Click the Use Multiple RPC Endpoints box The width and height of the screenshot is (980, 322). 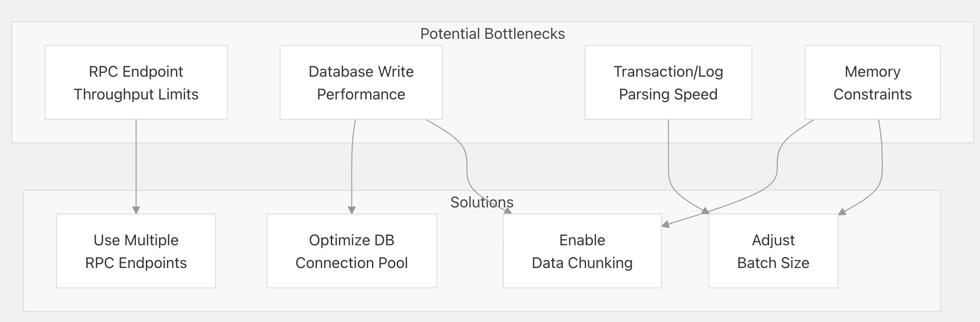point(136,251)
